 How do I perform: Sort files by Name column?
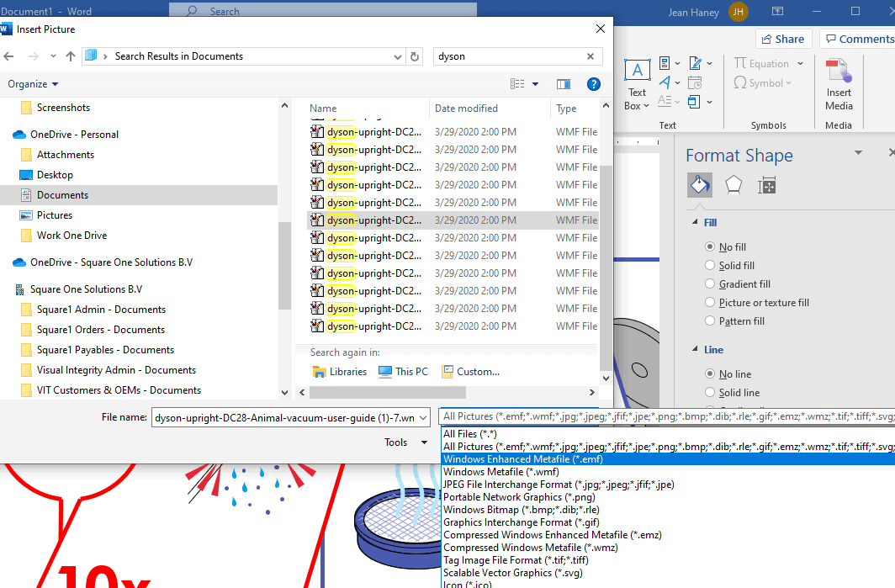point(323,109)
